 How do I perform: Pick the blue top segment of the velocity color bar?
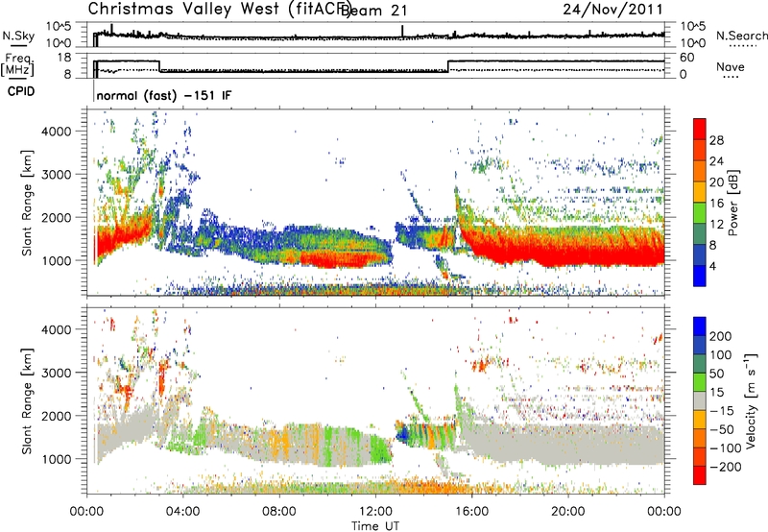(x=700, y=326)
